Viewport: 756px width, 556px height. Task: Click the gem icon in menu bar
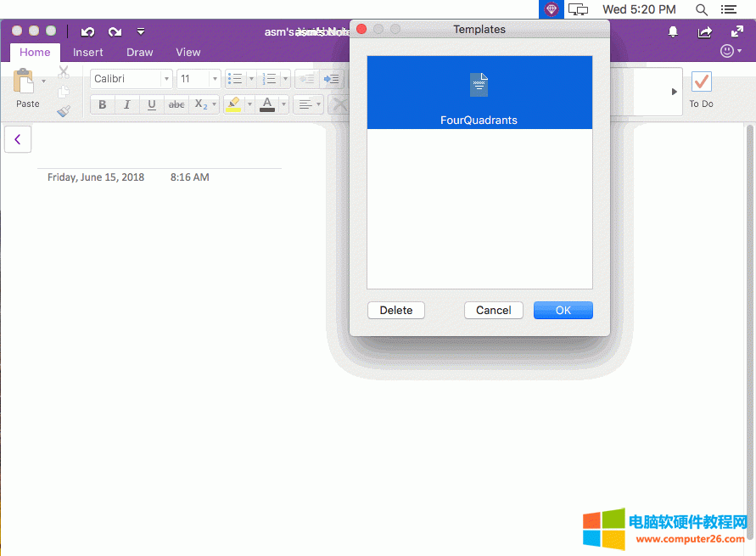(551, 9)
